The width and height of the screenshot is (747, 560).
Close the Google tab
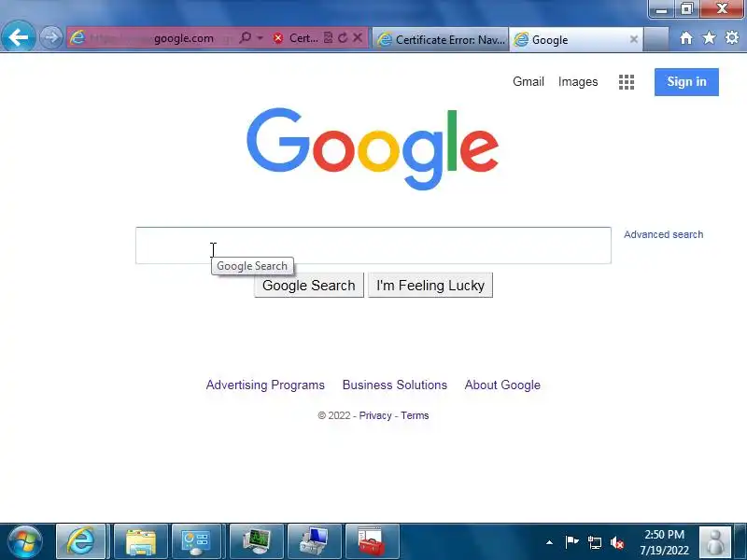[x=634, y=39]
